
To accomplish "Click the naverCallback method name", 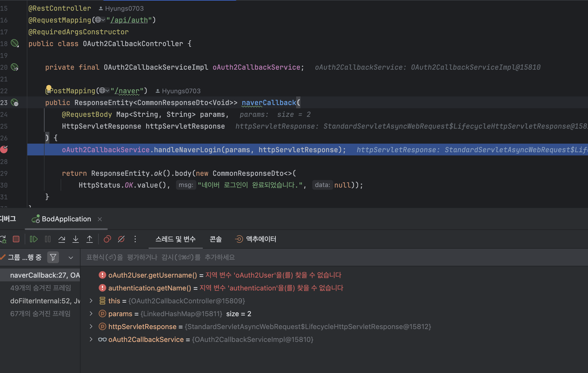I will [x=269, y=103].
